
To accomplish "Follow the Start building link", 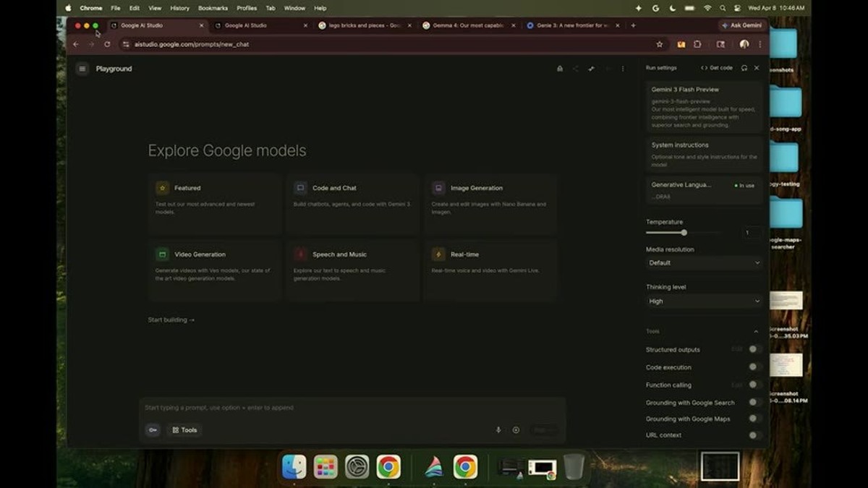I will click(x=171, y=320).
